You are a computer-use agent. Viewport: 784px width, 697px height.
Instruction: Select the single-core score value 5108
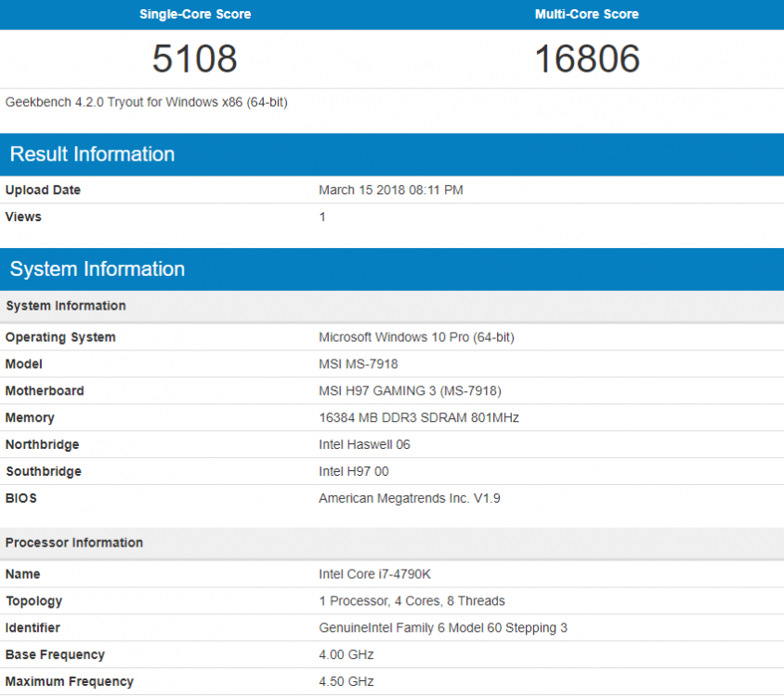[194, 59]
